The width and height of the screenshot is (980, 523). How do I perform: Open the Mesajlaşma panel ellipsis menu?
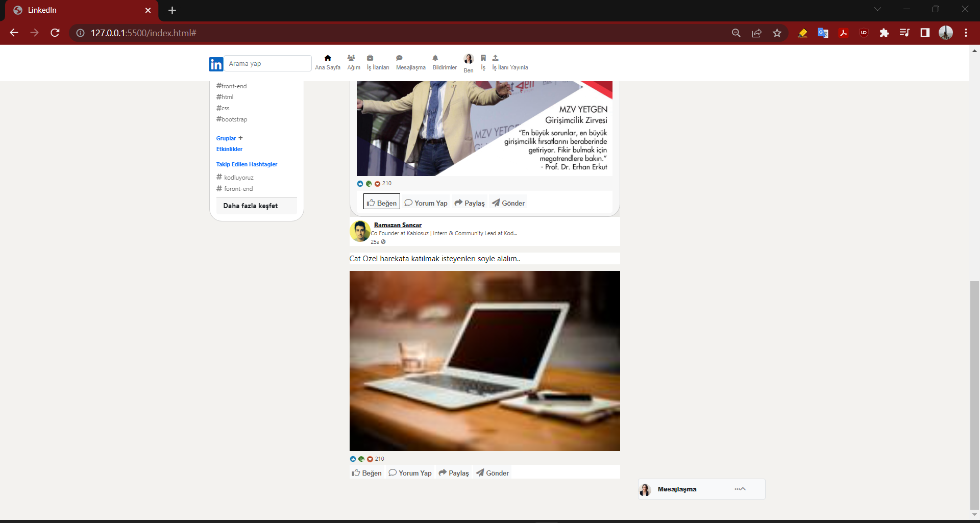737,489
